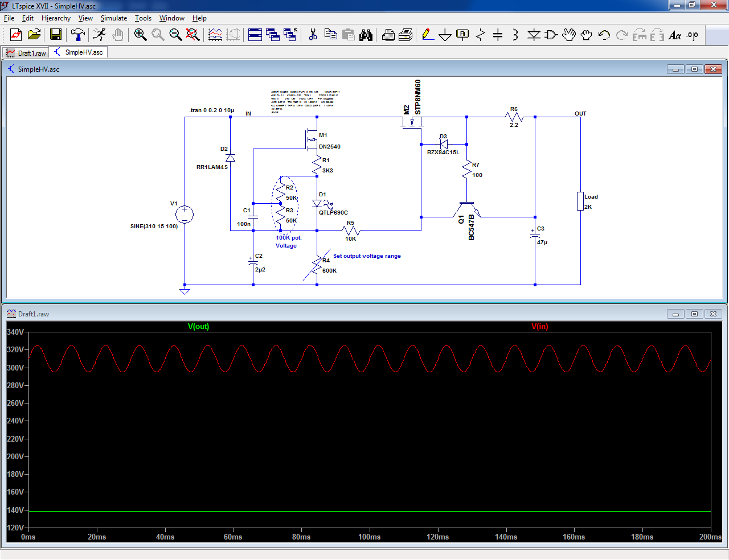Viewport: 729px width, 560px height.
Task: Click the Copy toolbar icon
Action: [331, 35]
